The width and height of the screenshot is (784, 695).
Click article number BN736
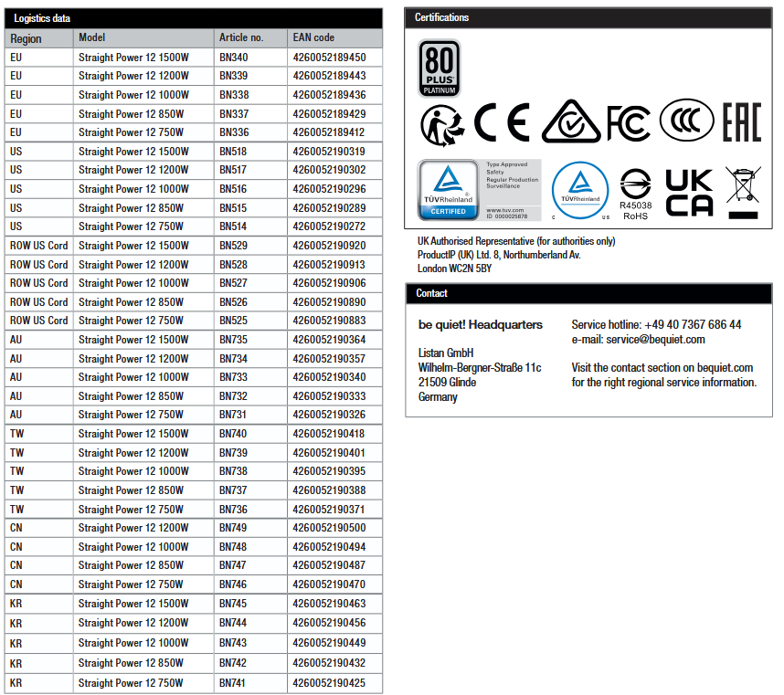click(233, 509)
